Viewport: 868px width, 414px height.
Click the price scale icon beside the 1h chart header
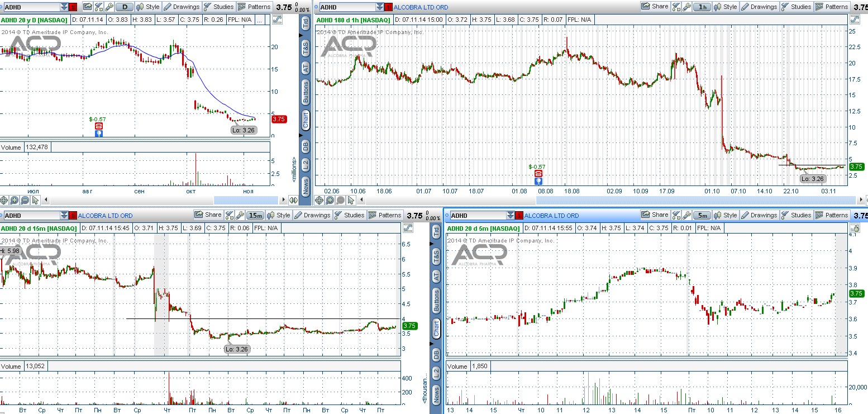click(x=853, y=20)
